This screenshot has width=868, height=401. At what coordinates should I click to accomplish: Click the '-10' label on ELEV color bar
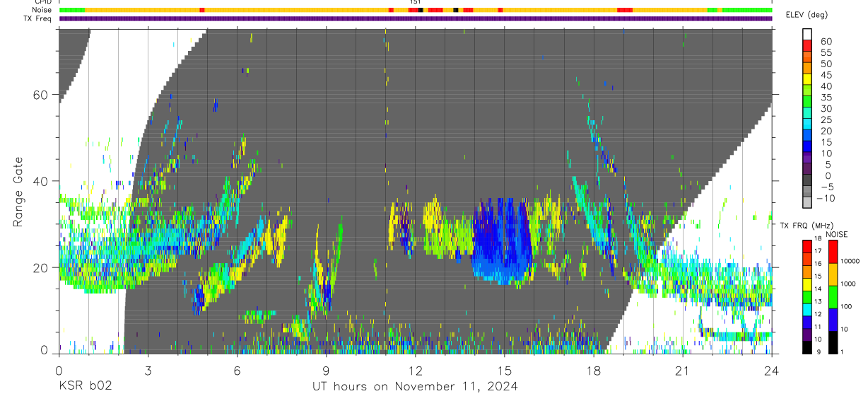tap(826, 199)
